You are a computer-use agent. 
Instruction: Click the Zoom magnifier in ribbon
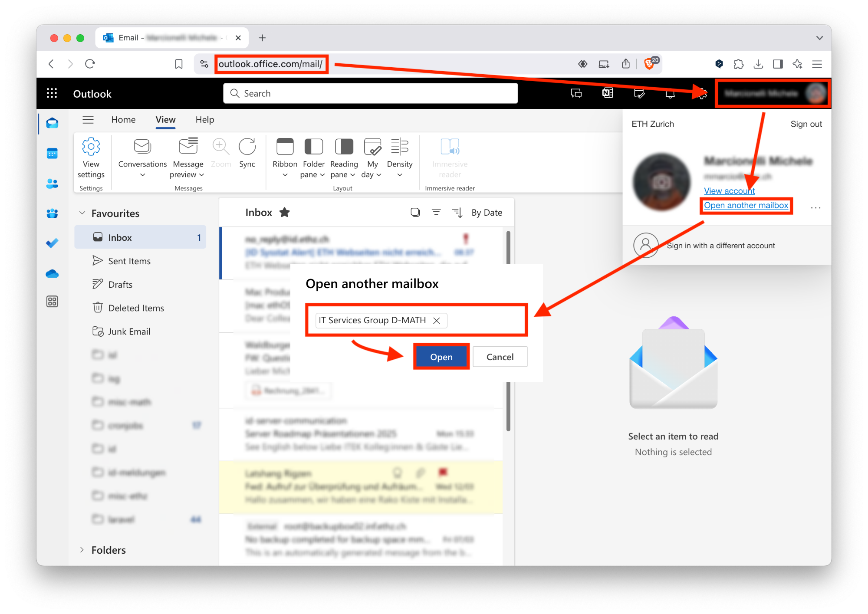220,153
